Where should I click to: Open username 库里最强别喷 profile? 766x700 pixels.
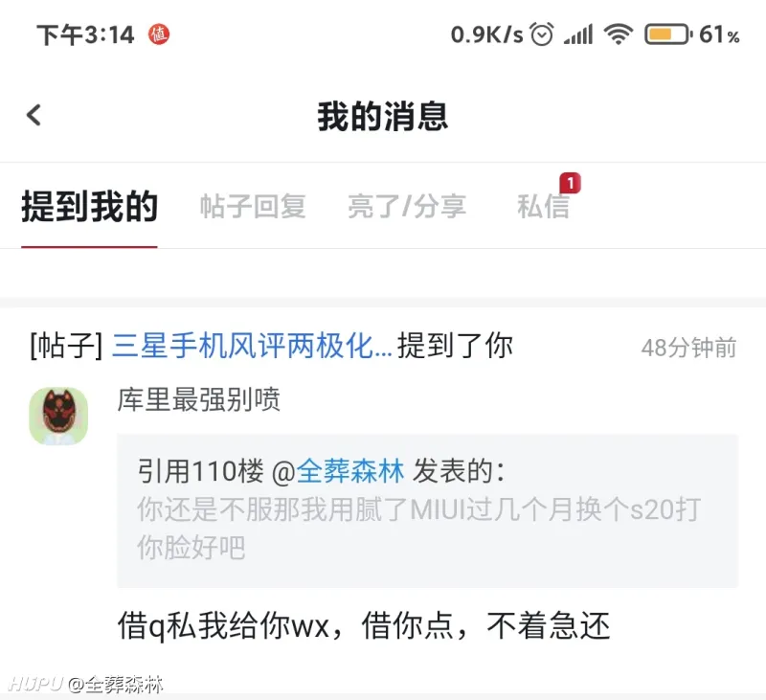[x=198, y=399]
